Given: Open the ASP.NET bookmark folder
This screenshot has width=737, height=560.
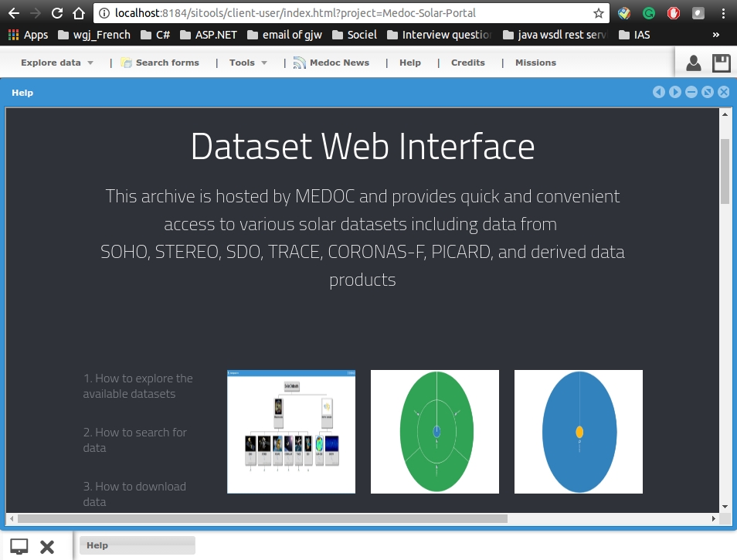Looking at the screenshot, I should [x=209, y=35].
